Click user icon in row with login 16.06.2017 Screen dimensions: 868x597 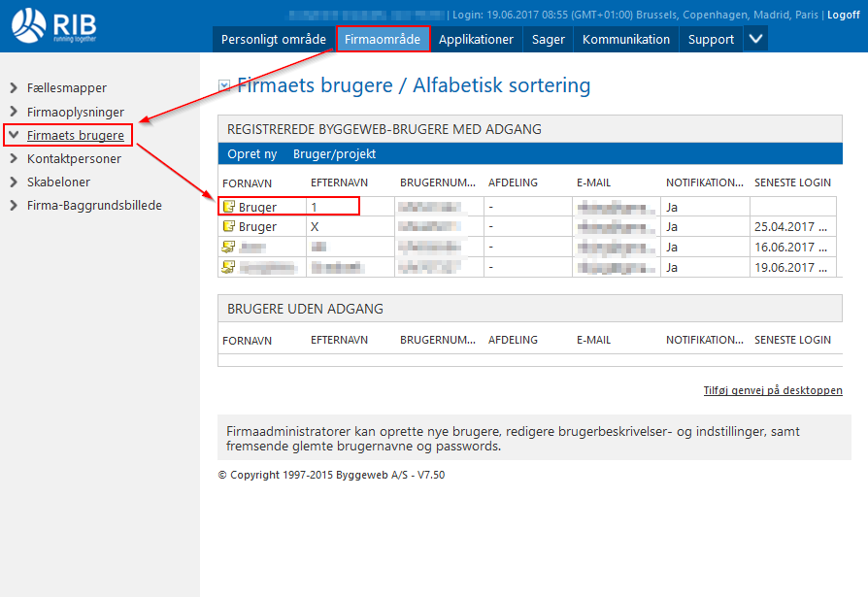pos(228,247)
